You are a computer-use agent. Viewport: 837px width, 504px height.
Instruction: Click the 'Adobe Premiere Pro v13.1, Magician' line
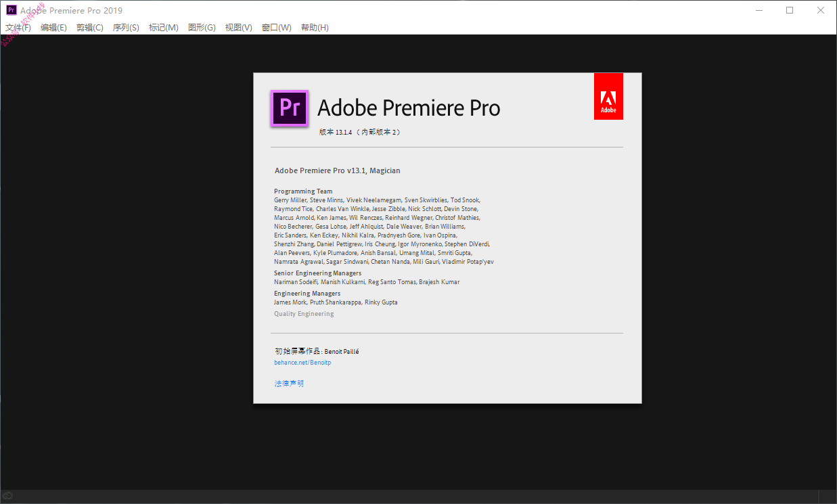pos(337,170)
